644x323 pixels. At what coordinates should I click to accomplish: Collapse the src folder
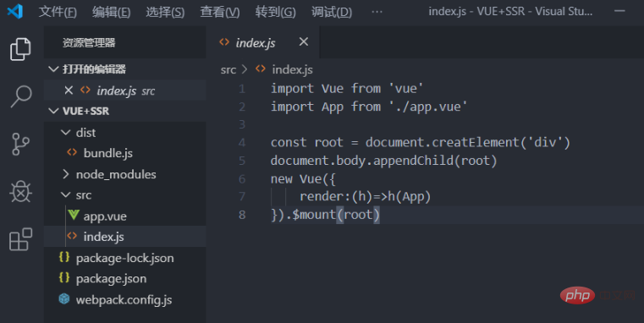(65, 195)
